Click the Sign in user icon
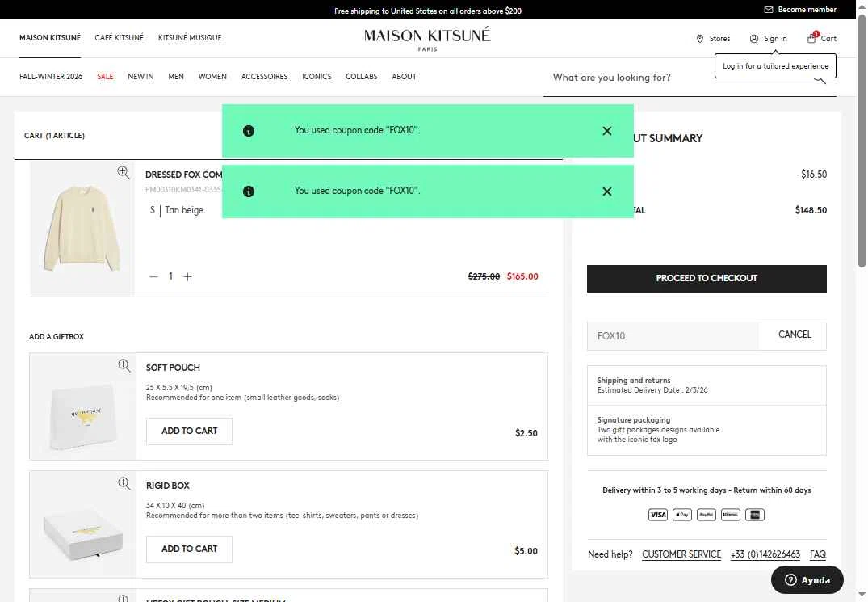Viewport: 868px width, 602px height. pyautogui.click(x=754, y=39)
